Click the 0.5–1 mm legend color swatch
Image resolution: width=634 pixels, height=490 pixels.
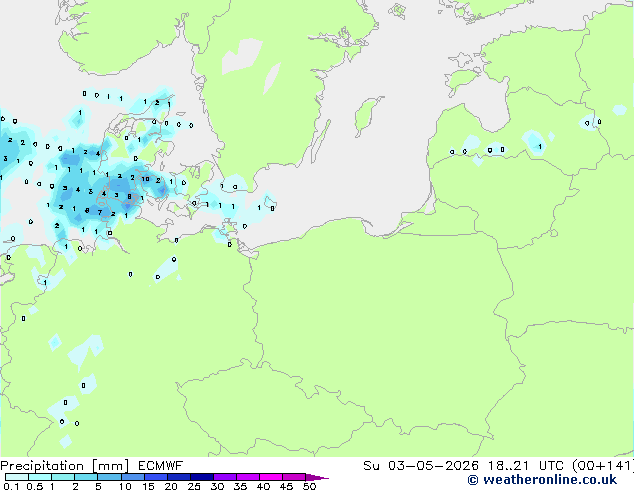pyautogui.click(x=40, y=477)
